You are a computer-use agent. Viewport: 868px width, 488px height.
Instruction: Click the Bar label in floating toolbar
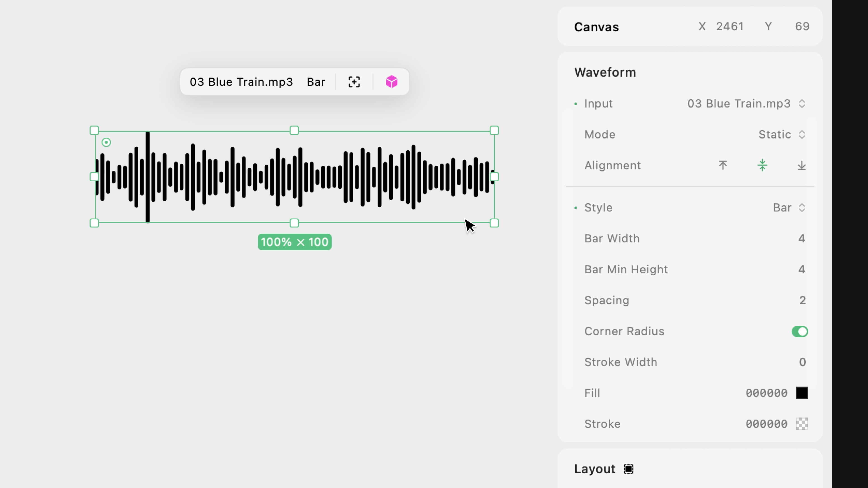(316, 82)
